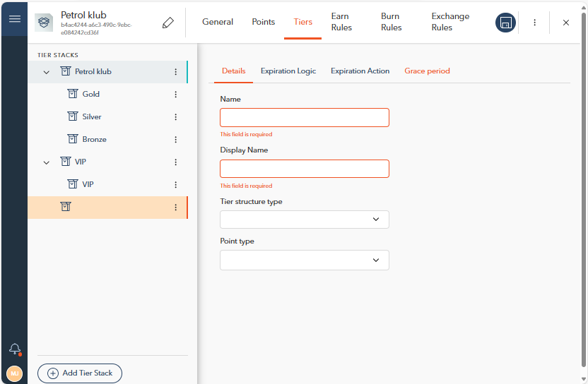Click the tier icon beside Silver
Viewport: 588px width, 384px height.
73,116
